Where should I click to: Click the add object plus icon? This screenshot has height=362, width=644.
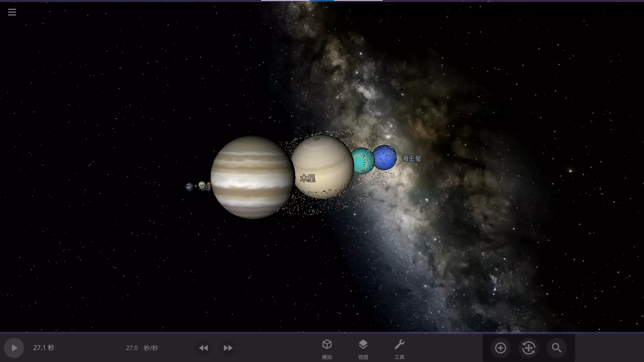click(500, 348)
